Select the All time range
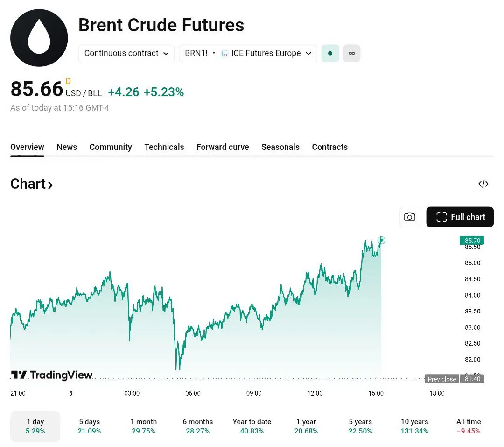Viewport: 504px width, 447px height. click(x=468, y=426)
